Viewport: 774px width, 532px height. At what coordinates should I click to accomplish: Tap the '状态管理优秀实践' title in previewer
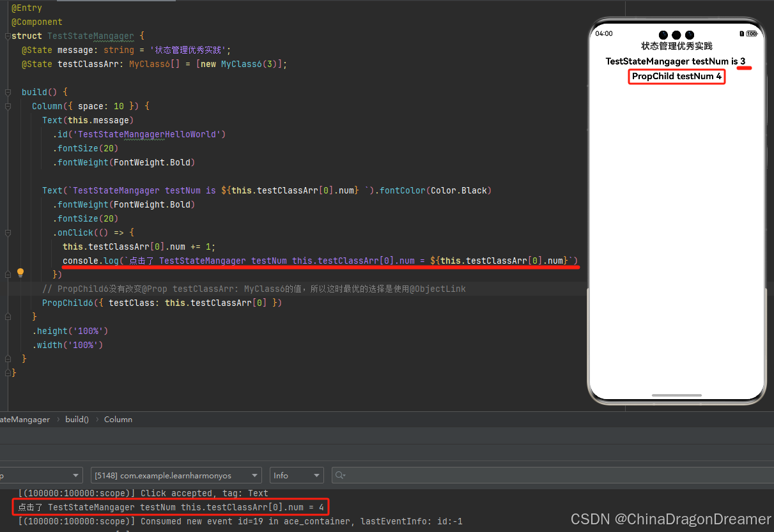click(676, 46)
